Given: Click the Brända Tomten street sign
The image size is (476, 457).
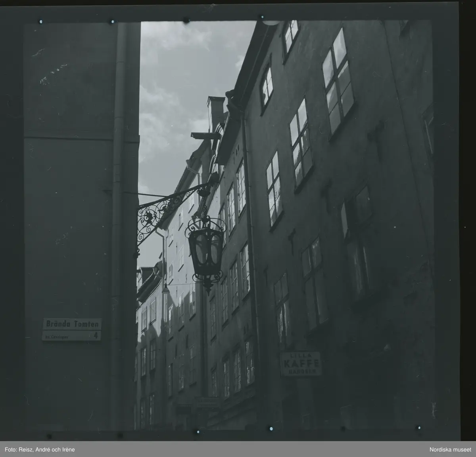Looking at the screenshot, I should point(72,324).
